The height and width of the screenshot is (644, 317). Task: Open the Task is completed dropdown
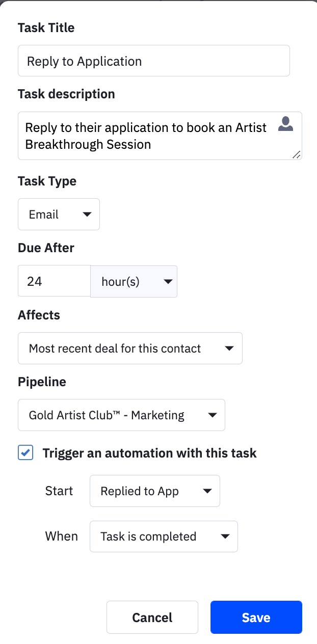pyautogui.click(x=164, y=536)
